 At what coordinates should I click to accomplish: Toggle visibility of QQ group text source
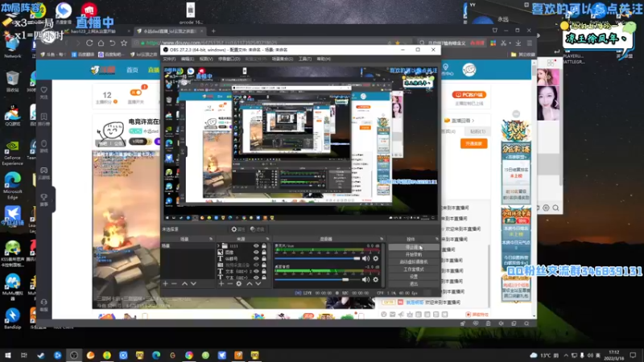coord(256,258)
